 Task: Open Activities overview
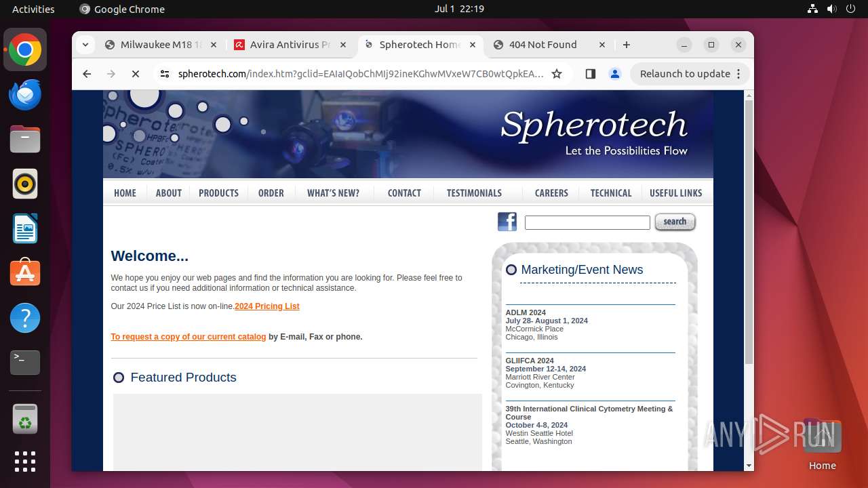pos(33,9)
